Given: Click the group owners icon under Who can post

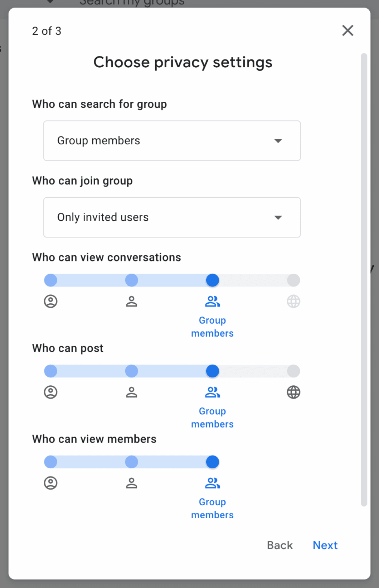Looking at the screenshot, I should coord(50,392).
